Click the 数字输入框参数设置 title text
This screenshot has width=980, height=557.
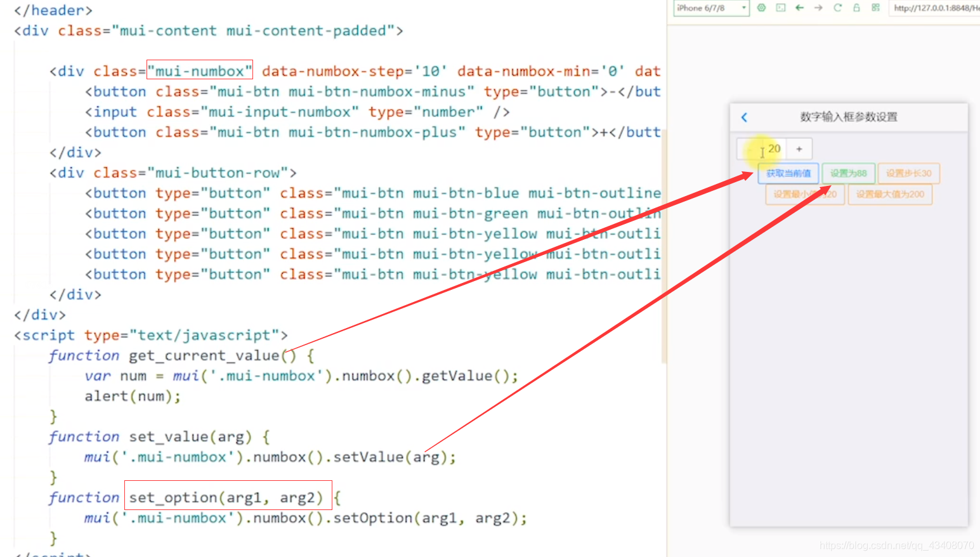[849, 117]
